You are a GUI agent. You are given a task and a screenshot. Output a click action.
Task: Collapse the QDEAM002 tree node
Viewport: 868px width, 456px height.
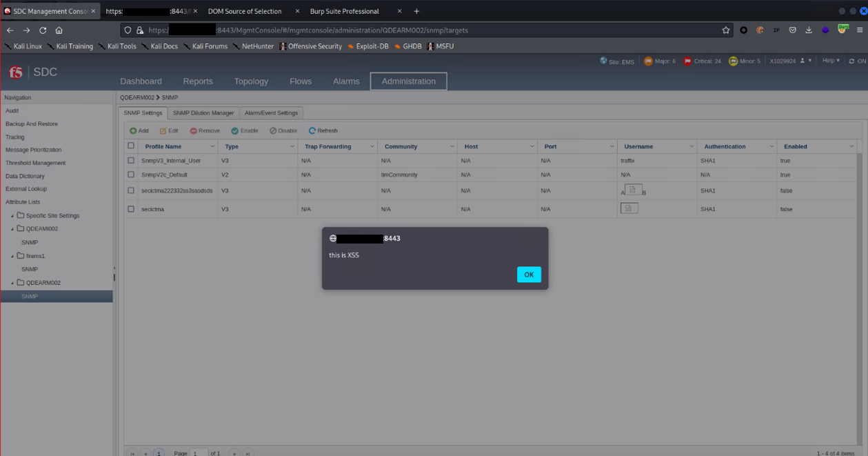tap(12, 229)
